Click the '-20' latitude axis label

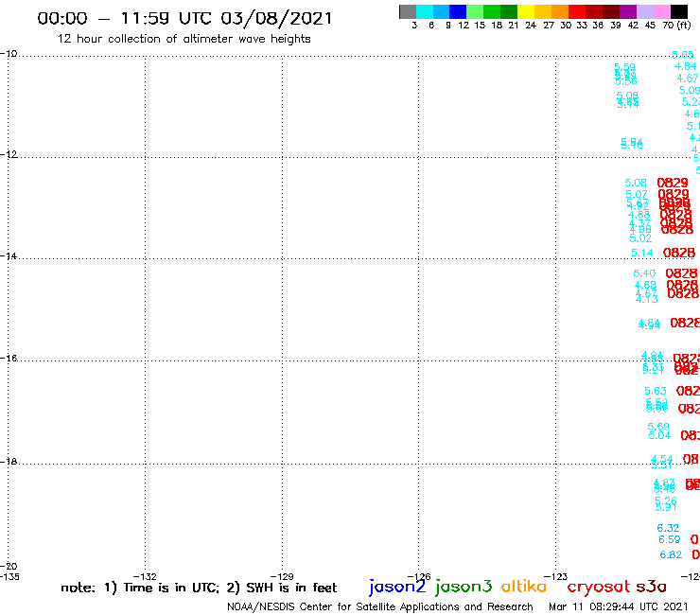tap(9, 566)
